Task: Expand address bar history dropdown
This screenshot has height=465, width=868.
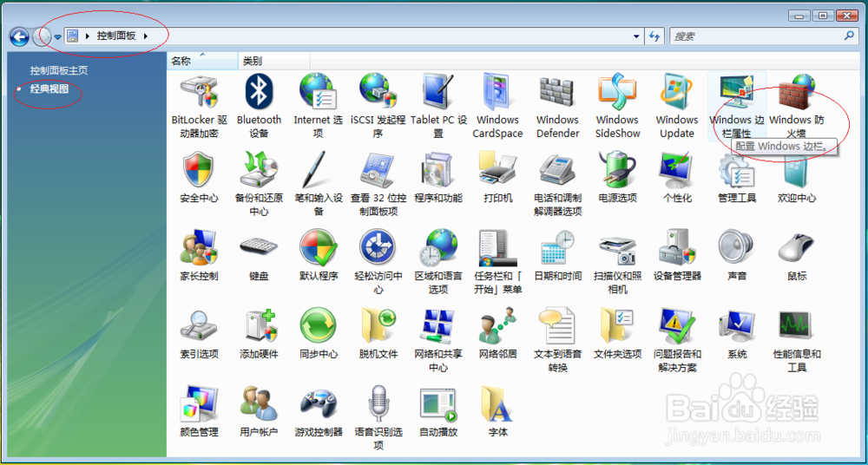Action: click(635, 36)
